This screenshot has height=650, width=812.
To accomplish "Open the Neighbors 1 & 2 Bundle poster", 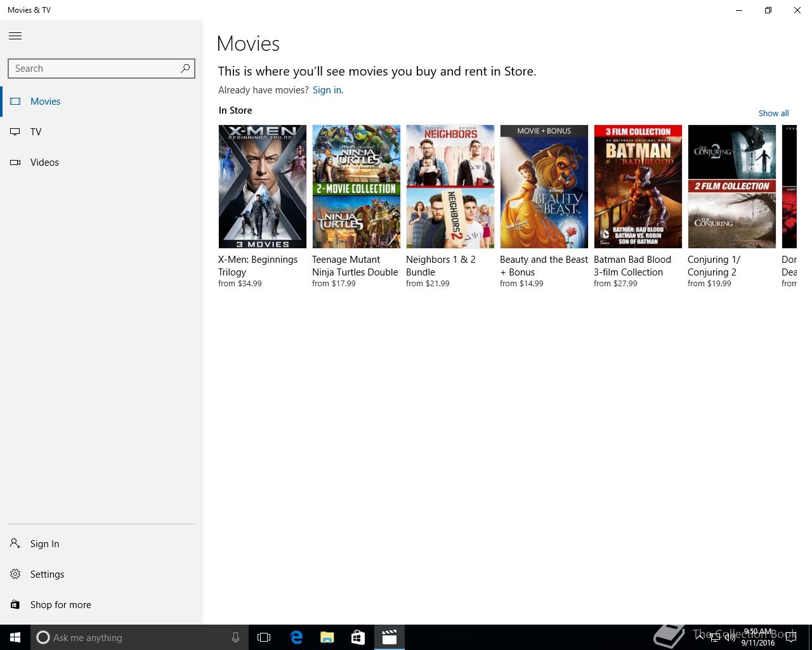I will [x=450, y=187].
